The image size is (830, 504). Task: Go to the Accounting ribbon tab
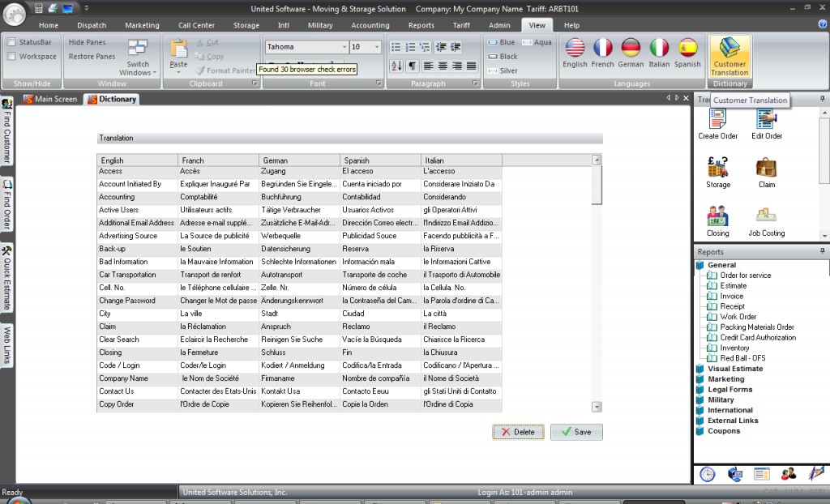click(370, 25)
